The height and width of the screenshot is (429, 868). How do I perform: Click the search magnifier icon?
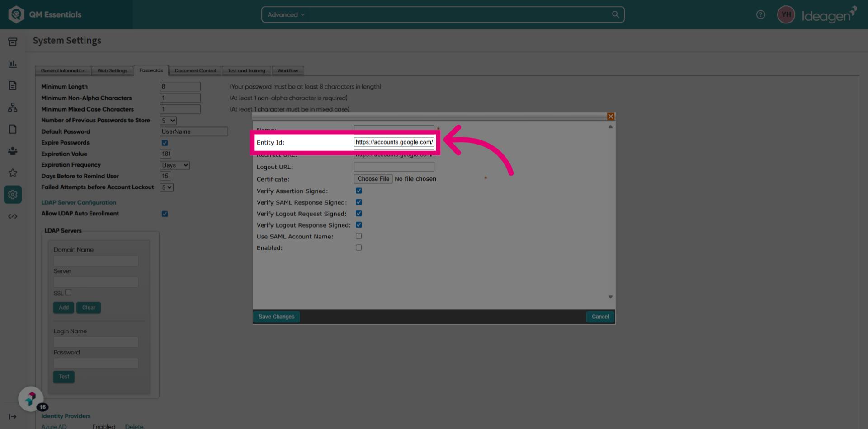(x=615, y=14)
